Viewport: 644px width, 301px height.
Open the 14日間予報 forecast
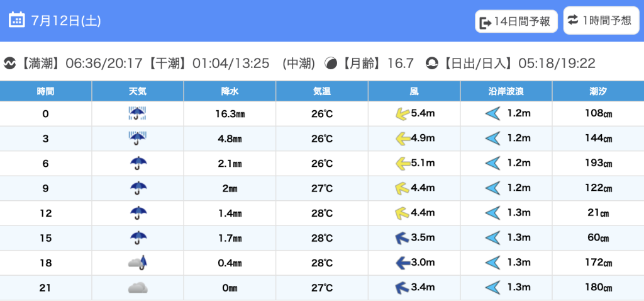(516, 21)
